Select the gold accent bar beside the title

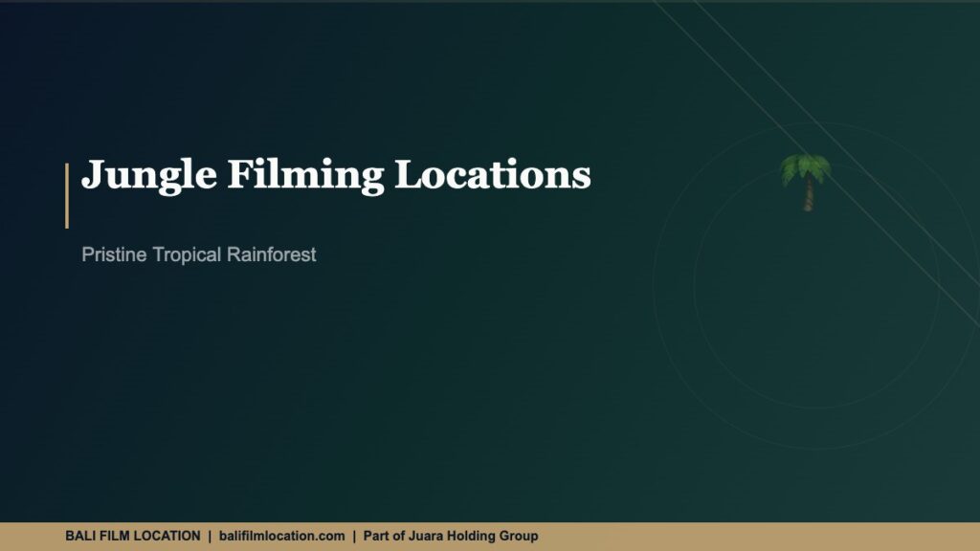(67, 191)
